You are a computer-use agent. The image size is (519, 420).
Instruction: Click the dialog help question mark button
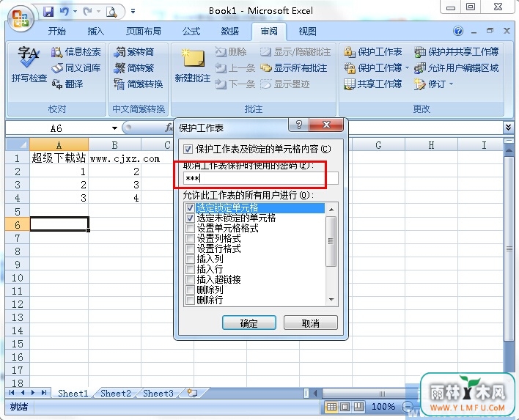tap(299, 125)
